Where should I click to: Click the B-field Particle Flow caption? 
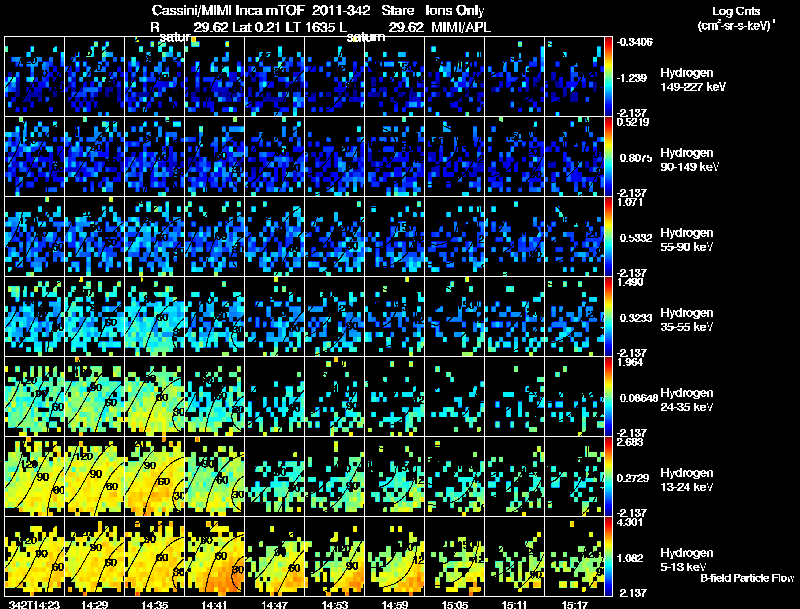point(747,578)
